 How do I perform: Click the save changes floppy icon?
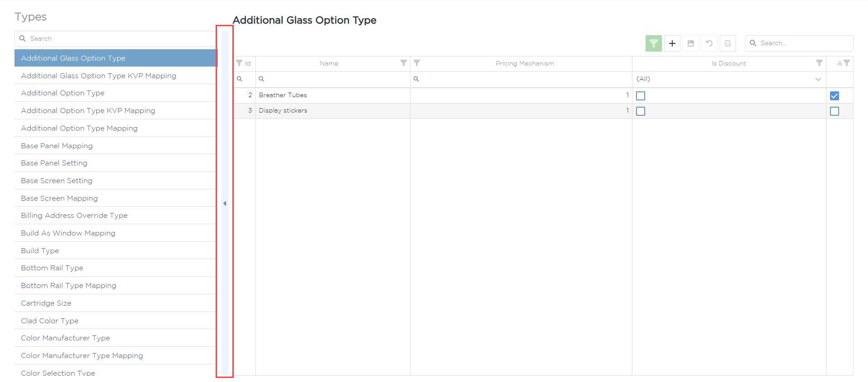pyautogui.click(x=691, y=43)
